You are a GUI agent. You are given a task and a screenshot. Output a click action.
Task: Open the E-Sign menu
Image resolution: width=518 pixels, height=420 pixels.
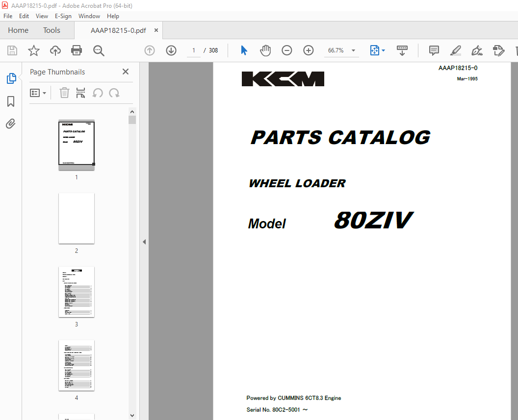tap(63, 16)
